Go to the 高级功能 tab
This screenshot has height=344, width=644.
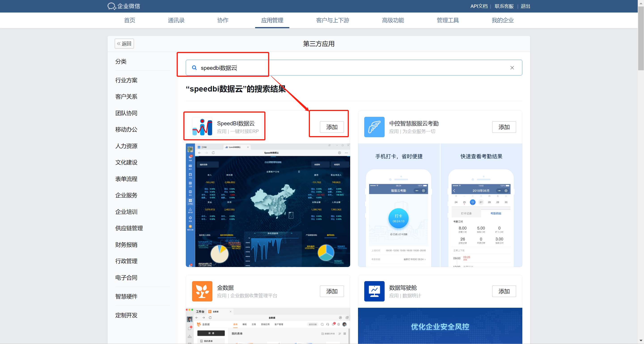tap(393, 20)
